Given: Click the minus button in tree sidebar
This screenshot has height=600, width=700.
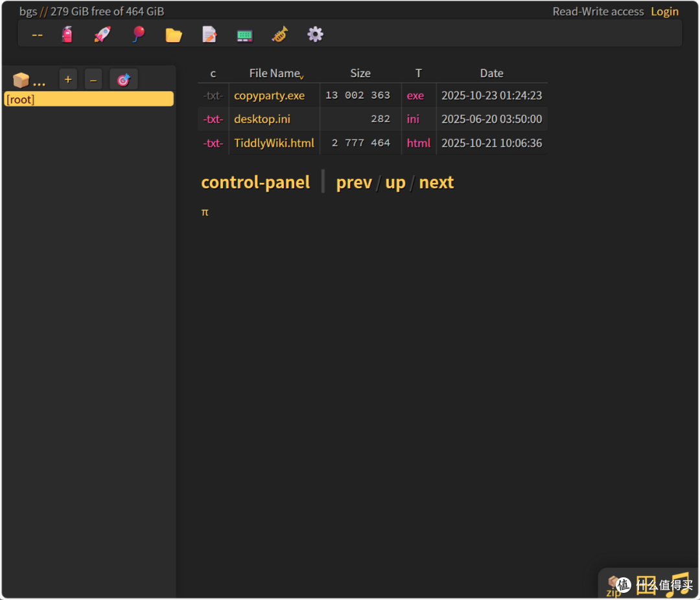Looking at the screenshot, I should point(93,80).
